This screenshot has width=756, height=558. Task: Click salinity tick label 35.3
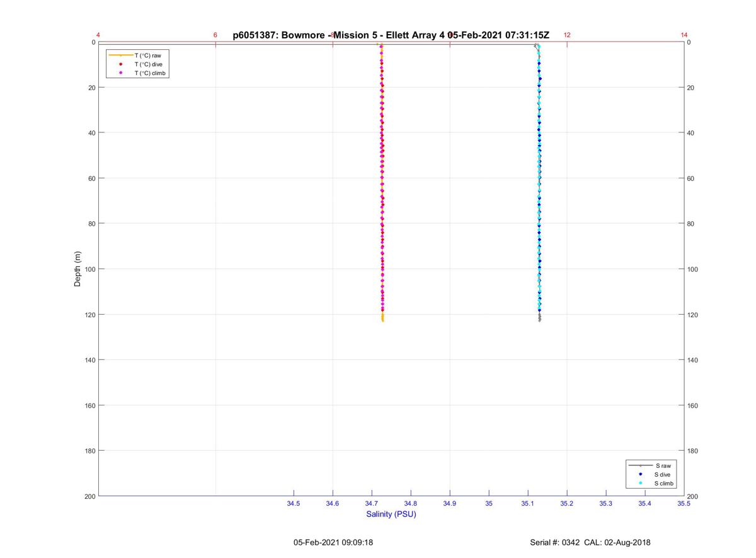pyautogui.click(x=606, y=504)
